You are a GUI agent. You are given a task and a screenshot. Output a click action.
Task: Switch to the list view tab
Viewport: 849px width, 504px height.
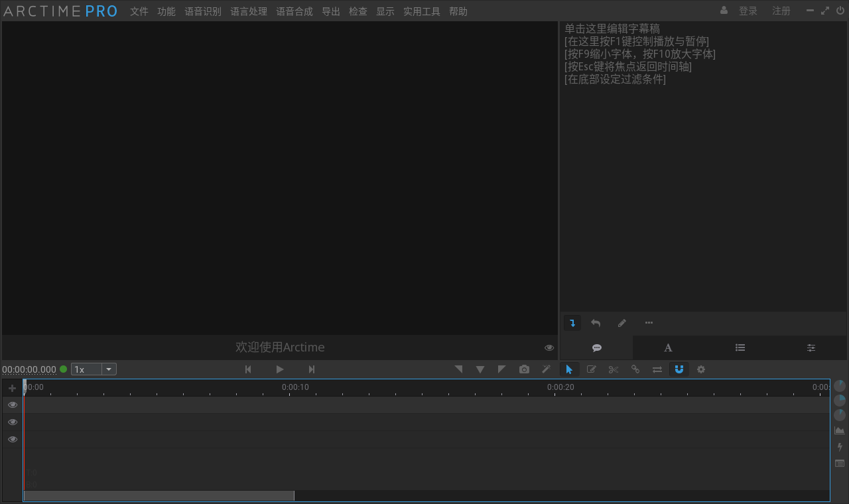point(740,347)
